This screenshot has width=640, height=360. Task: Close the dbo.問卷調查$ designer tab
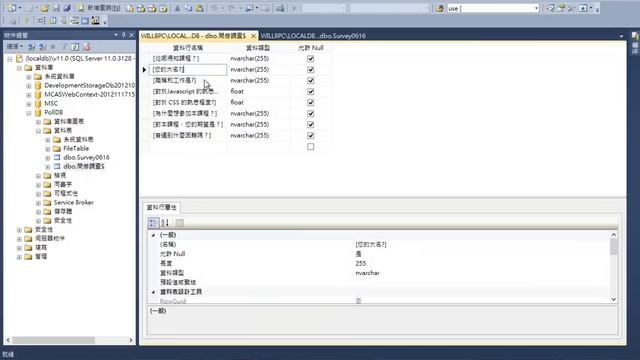click(x=253, y=36)
